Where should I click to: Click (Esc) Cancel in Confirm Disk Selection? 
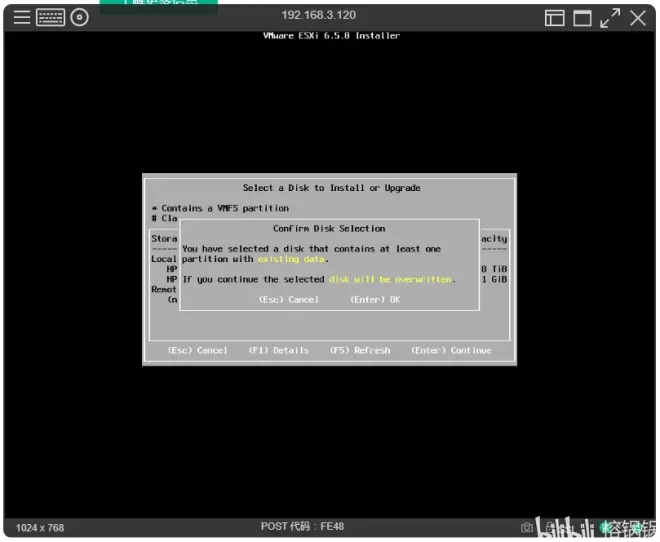coord(289,300)
